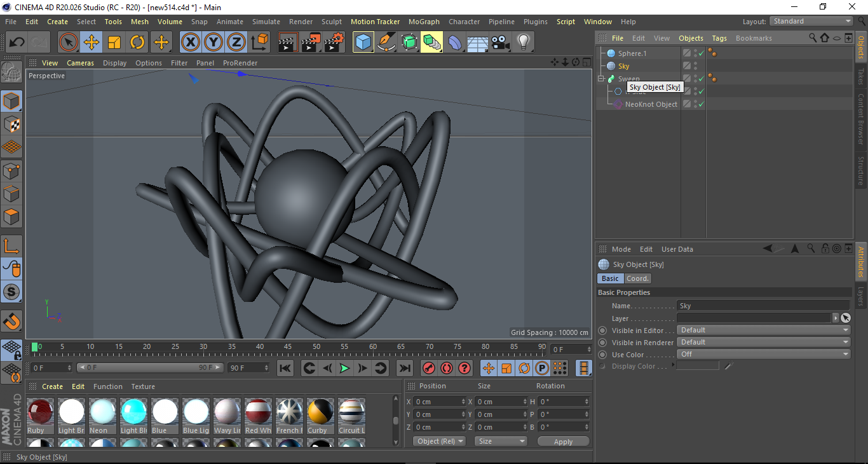Open the Layout dropdown

811,21
